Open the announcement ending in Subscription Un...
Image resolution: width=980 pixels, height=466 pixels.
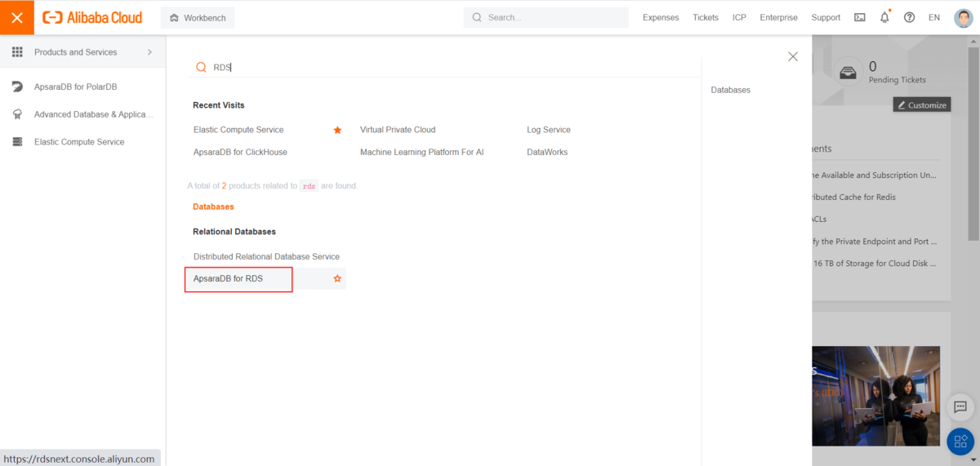(875, 175)
